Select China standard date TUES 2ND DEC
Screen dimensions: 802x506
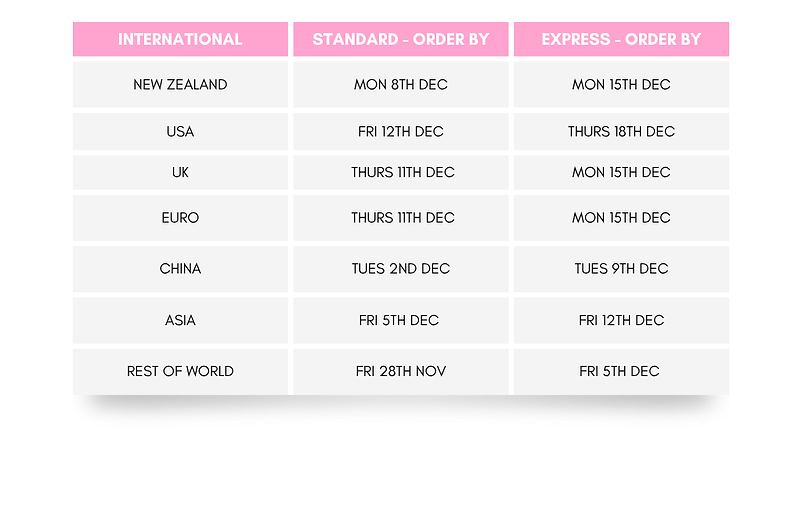tap(400, 268)
